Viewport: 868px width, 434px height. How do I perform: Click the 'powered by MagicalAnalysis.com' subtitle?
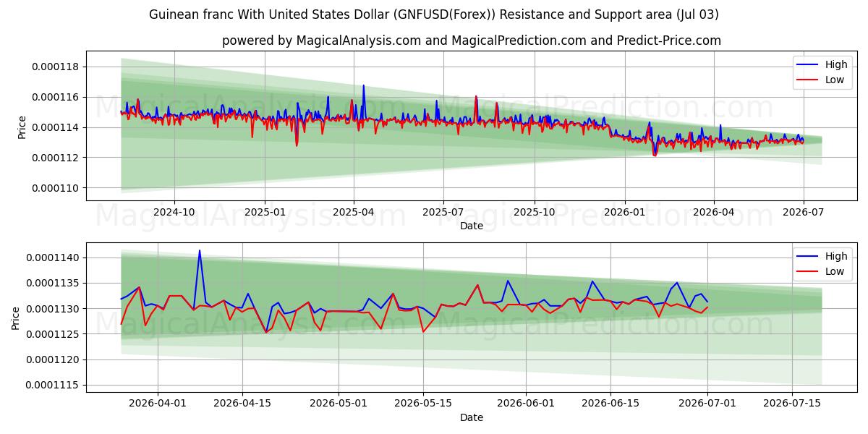pyautogui.click(x=472, y=41)
